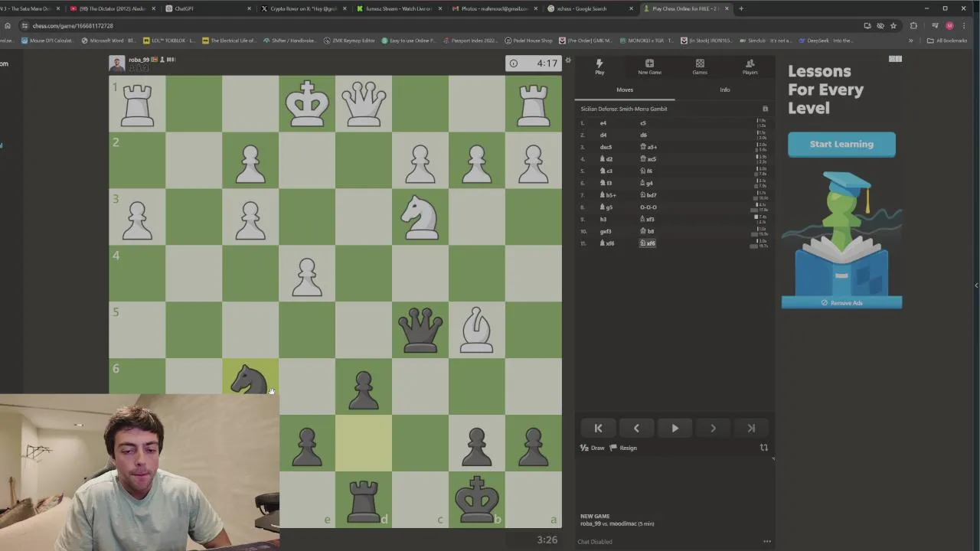Click the h3 move in row 9
The width and height of the screenshot is (980, 551).
603,219
